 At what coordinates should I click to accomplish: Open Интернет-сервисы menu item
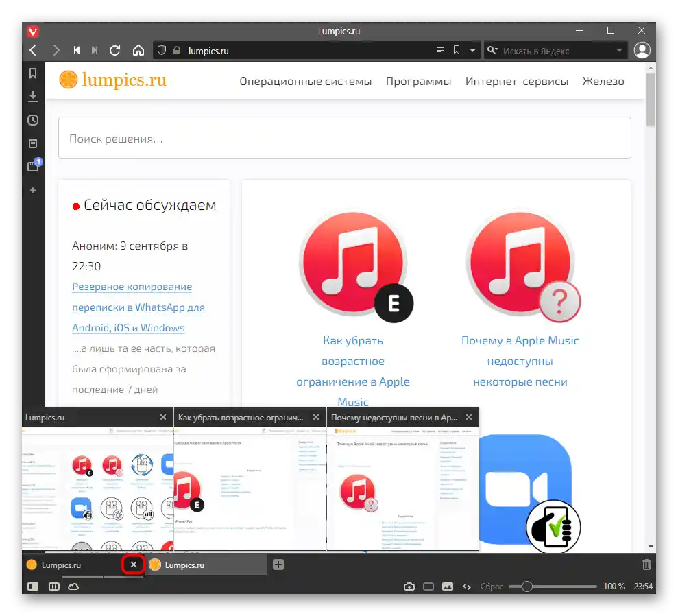[x=517, y=82]
